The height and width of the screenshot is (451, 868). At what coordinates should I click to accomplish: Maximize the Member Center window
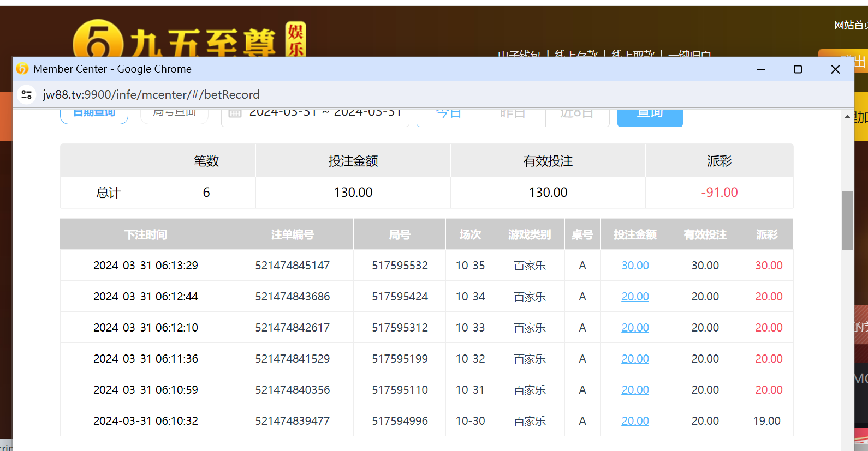coord(798,69)
